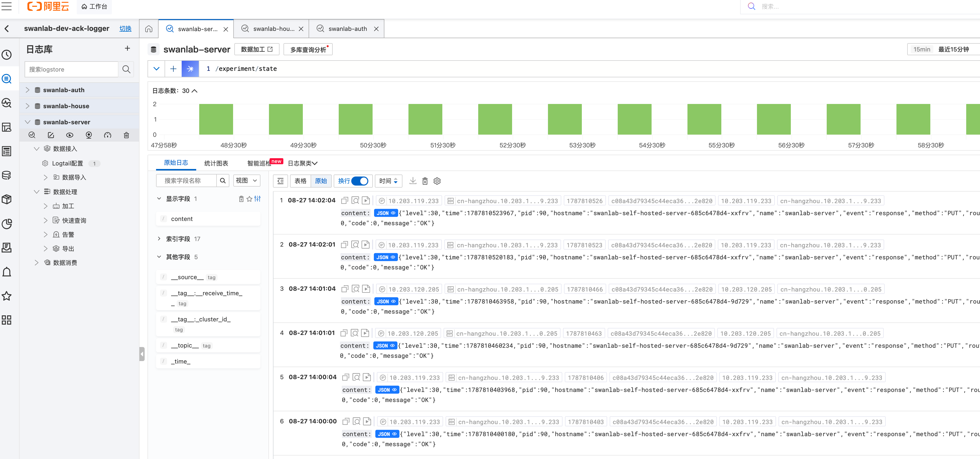Open context view for log 08-27 14:02:01
The image size is (980, 459).
[x=355, y=245]
